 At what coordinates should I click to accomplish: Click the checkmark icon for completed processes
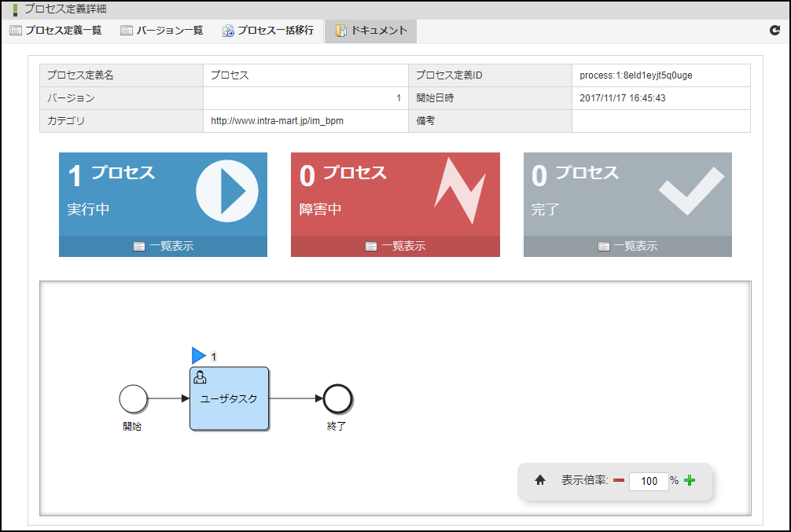click(691, 189)
